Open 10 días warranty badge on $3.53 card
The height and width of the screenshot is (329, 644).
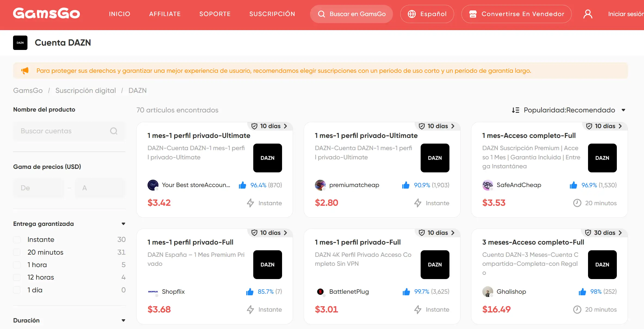pyautogui.click(x=605, y=126)
